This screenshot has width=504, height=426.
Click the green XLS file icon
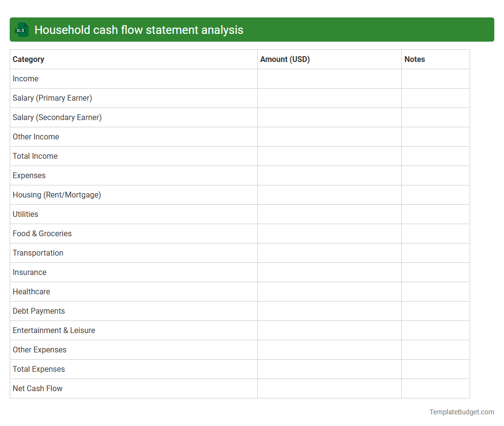21,30
